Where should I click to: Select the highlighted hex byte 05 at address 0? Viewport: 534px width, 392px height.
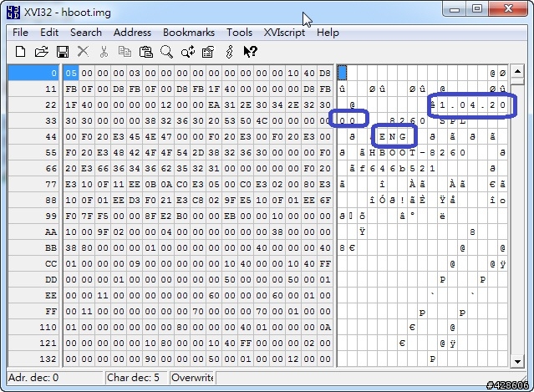[x=71, y=73]
